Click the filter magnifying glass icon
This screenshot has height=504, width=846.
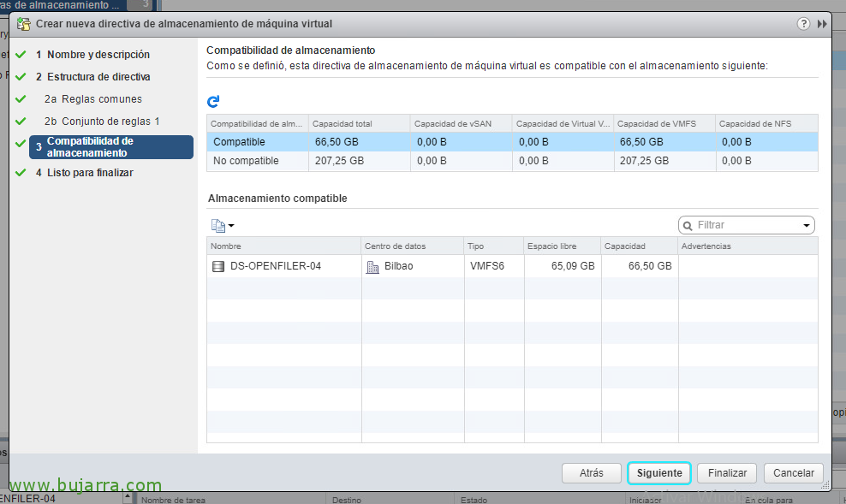point(688,225)
